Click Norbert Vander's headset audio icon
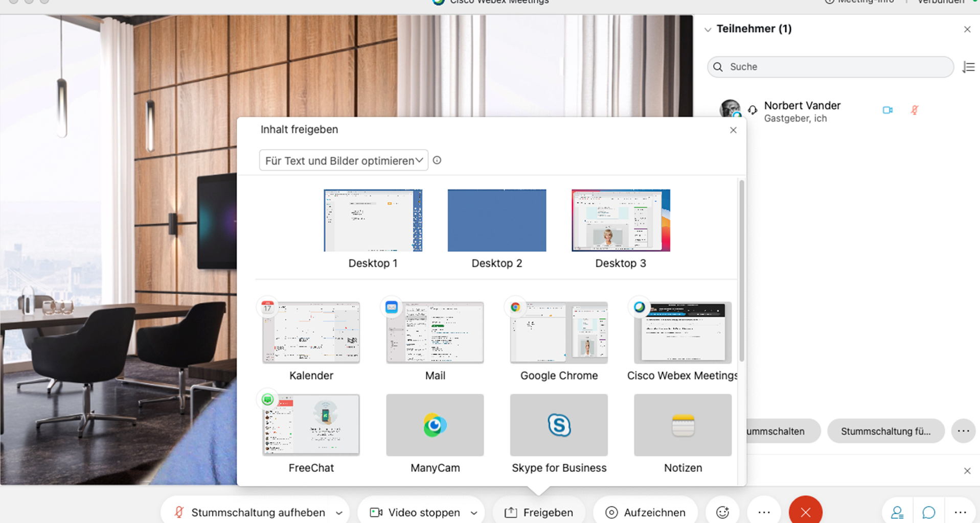The width and height of the screenshot is (980, 523). click(753, 110)
